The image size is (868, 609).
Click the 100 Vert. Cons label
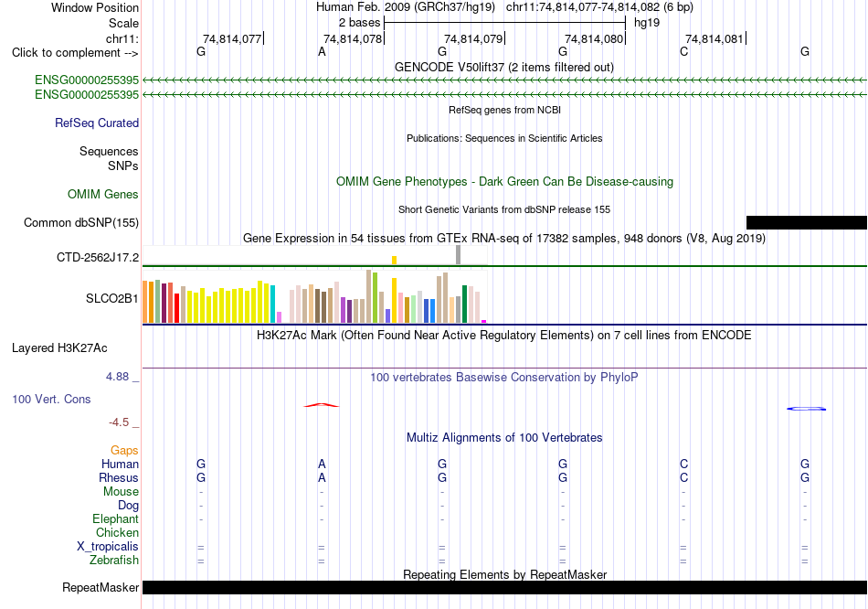[x=51, y=399]
